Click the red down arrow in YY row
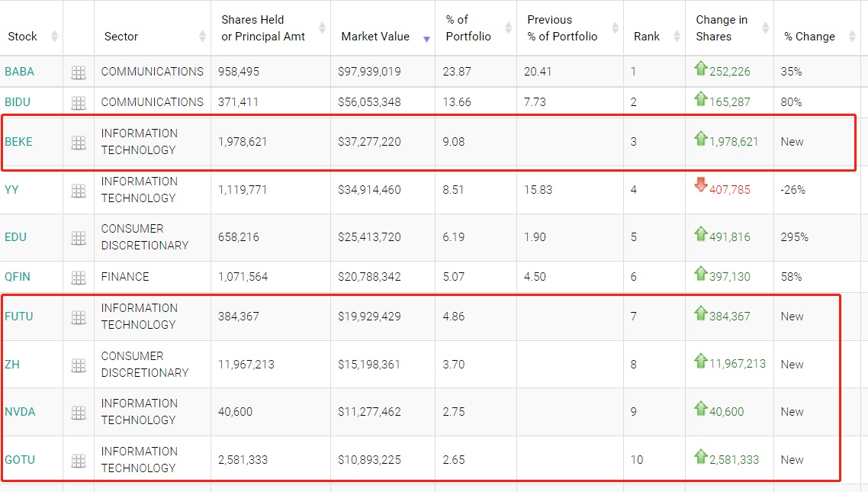Image resolution: width=868 pixels, height=492 pixels. tap(701, 184)
